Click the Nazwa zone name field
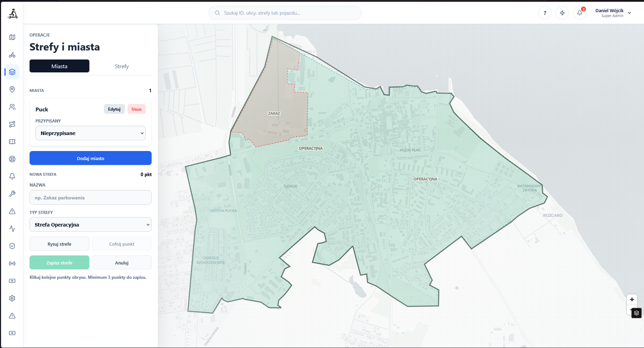 (x=90, y=197)
